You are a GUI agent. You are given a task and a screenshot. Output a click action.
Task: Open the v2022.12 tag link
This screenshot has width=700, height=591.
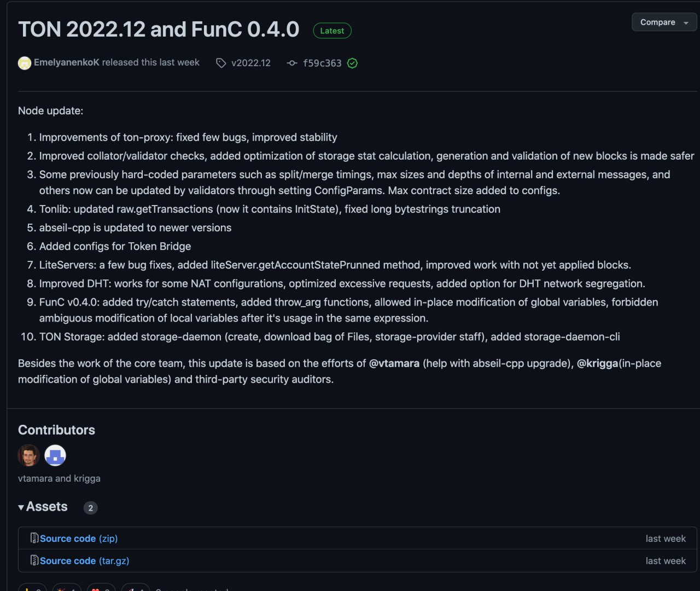(251, 63)
